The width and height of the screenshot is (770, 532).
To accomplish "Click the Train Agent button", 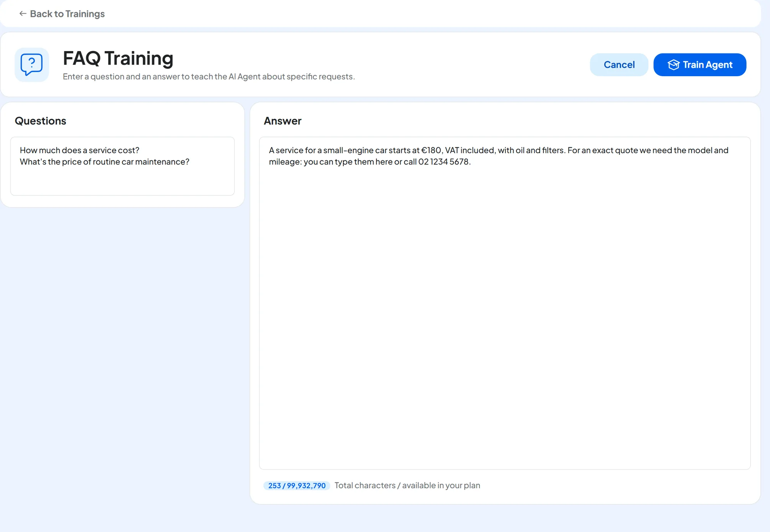I will point(700,65).
